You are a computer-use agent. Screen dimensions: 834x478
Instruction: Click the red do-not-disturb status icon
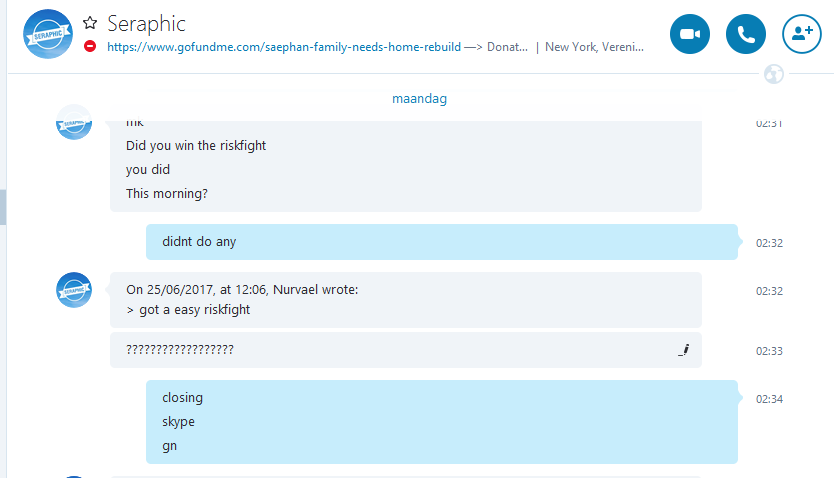[x=90, y=46]
